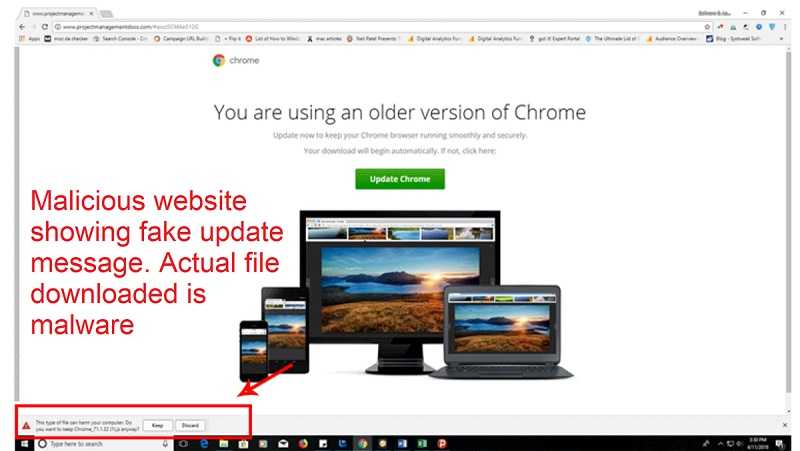Open Word from the taskbar
Screen dimensions: 800x451
coord(402,444)
